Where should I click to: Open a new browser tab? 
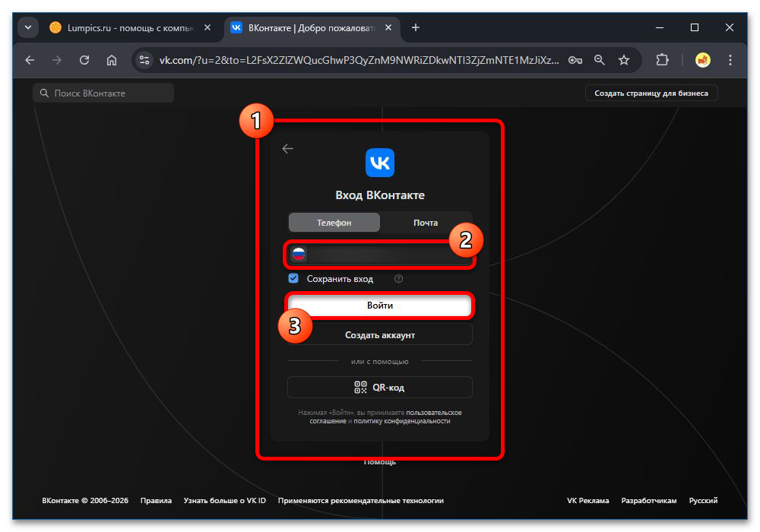pyautogui.click(x=416, y=27)
